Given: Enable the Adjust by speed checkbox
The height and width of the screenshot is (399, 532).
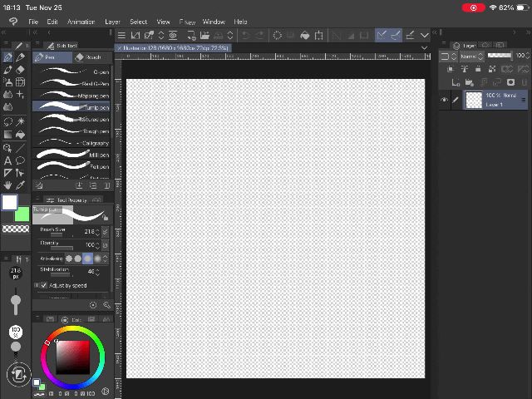Looking at the screenshot, I should pos(43,285).
